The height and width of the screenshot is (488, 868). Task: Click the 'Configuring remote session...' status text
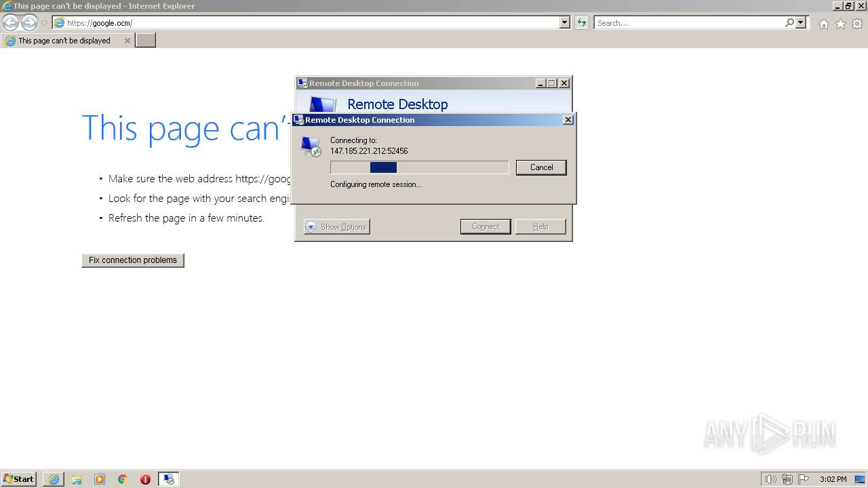coord(376,184)
